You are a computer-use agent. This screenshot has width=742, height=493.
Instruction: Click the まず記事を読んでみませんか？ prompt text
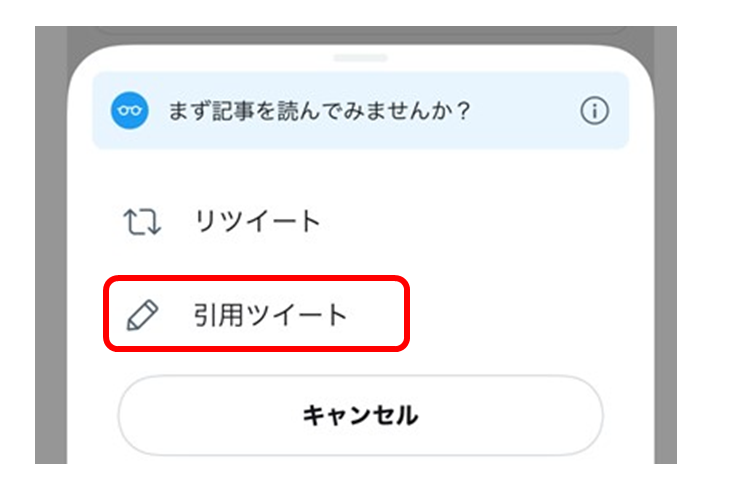(x=318, y=111)
